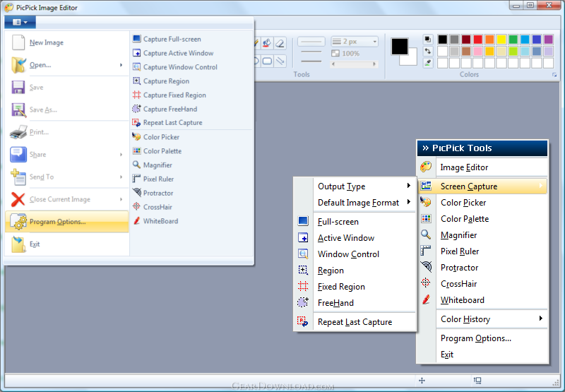This screenshot has height=392, width=565.
Task: Click Protractor icon in PicPick Tools menu
Action: point(426,267)
